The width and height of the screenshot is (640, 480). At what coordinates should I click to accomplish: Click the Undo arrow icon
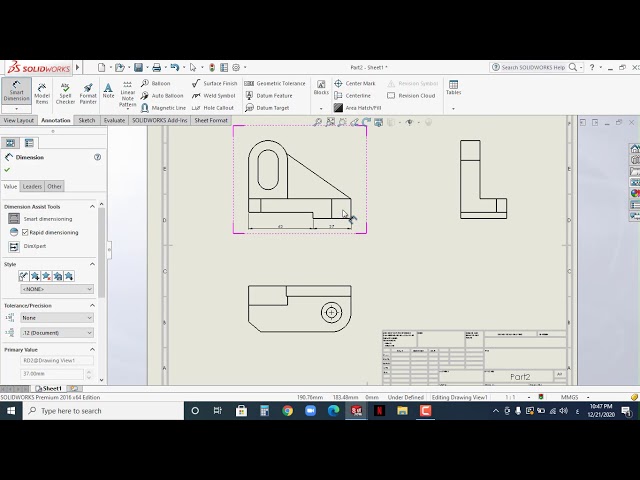coord(175,67)
